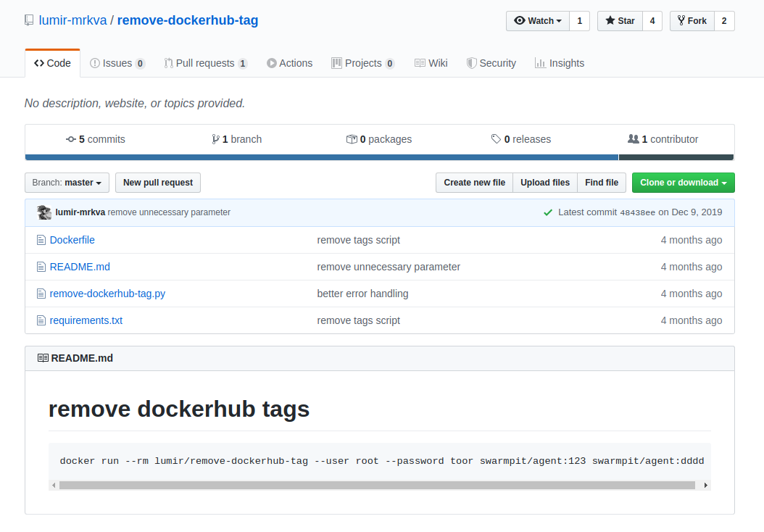Open 'better error handling' commit message

point(362,294)
